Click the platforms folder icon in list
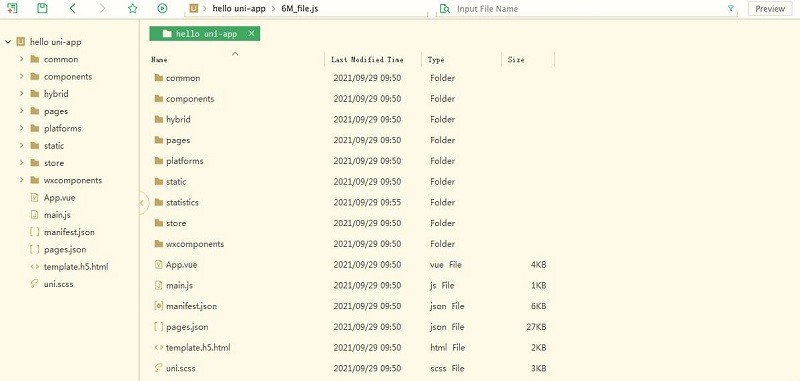800x381 pixels. pyautogui.click(x=159, y=161)
